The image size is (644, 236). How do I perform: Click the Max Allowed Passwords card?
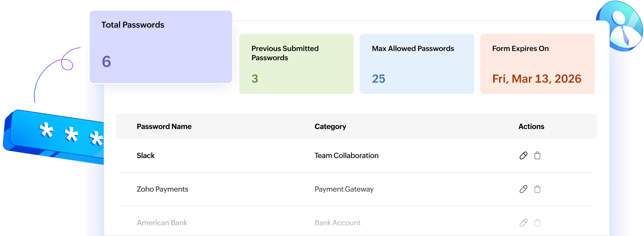click(417, 63)
